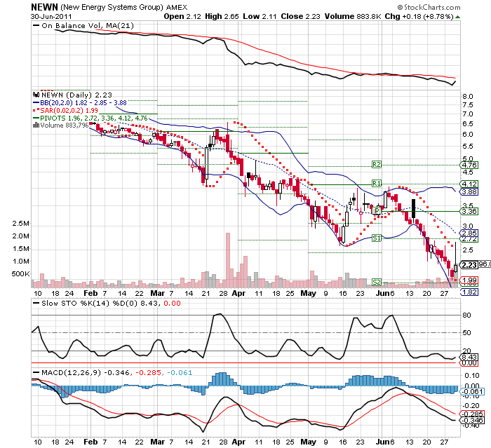Image resolution: width=491 pixels, height=448 pixels.
Task: Click the 4.76 price axis label
Action: point(469,165)
